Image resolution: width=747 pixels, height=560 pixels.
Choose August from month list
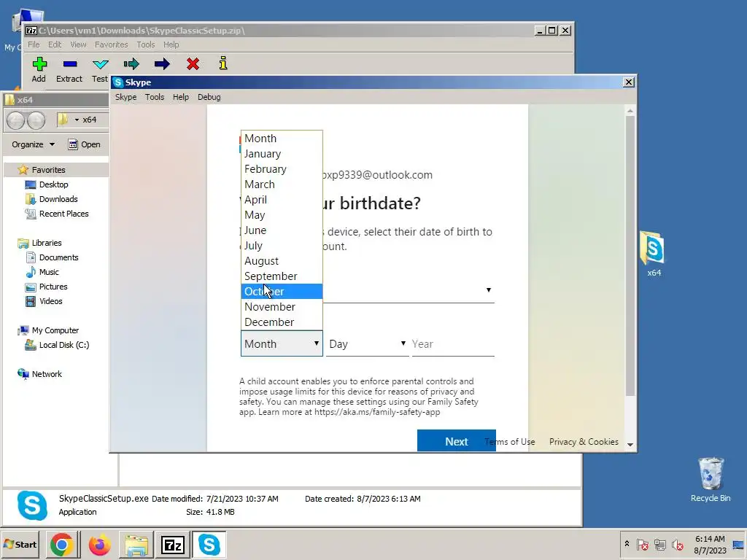coord(282,261)
